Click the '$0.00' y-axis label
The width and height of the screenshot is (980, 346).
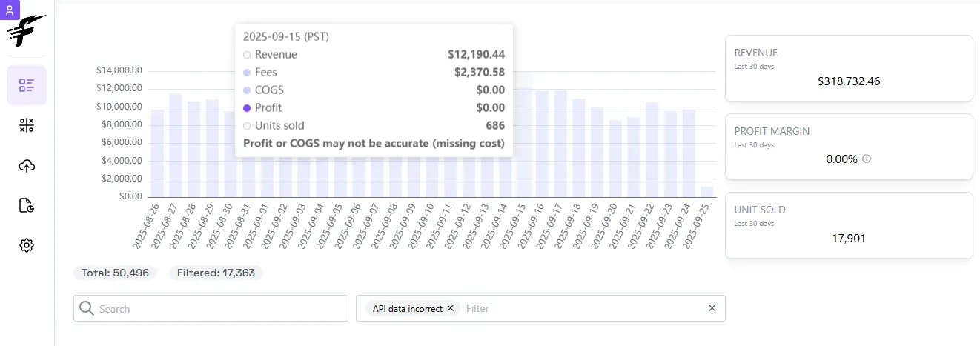coord(130,196)
